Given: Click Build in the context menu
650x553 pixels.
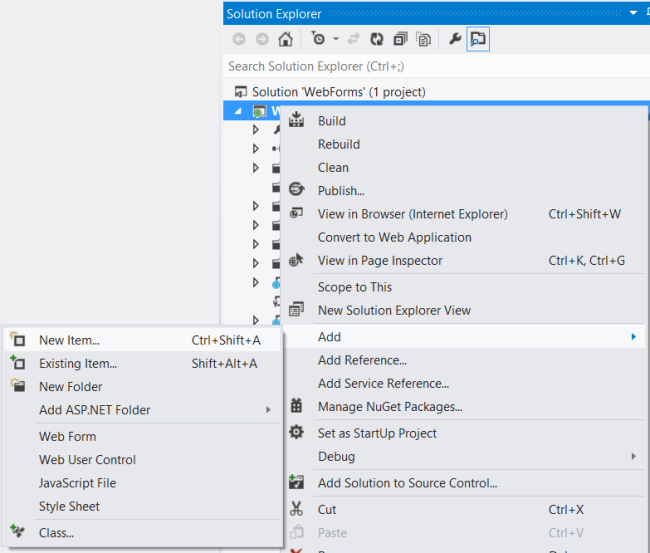Looking at the screenshot, I should coord(331,121).
